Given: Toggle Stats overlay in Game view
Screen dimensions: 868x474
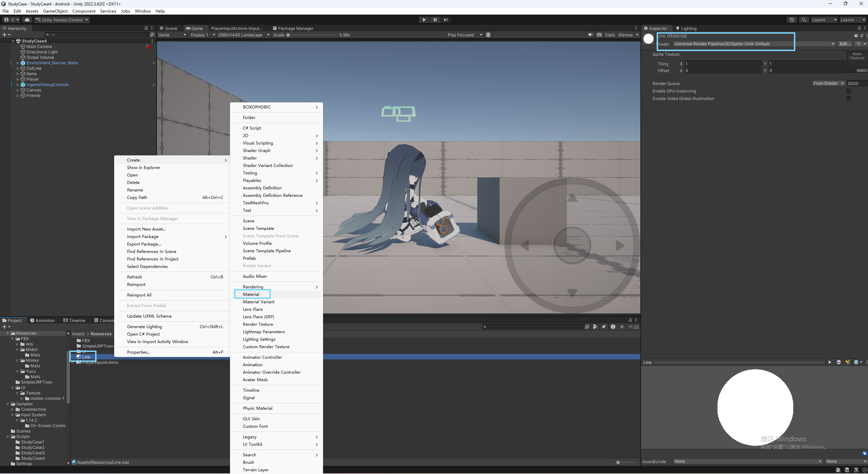Looking at the screenshot, I should (610, 35).
